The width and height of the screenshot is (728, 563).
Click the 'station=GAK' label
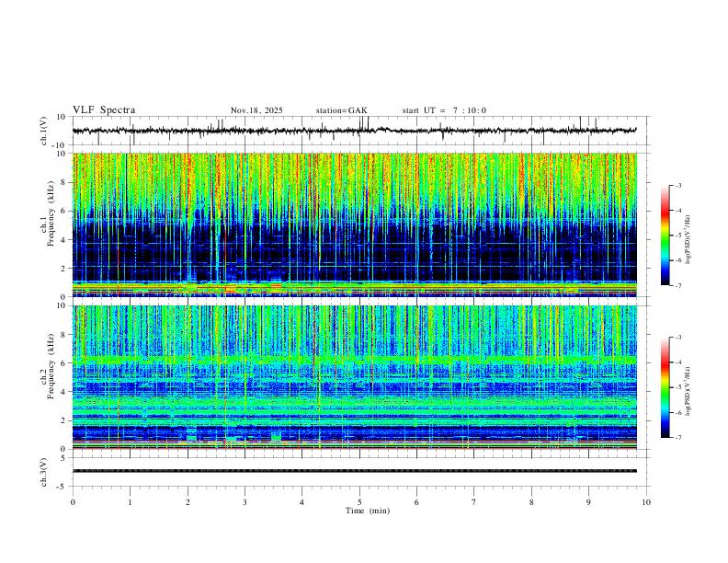point(341,110)
